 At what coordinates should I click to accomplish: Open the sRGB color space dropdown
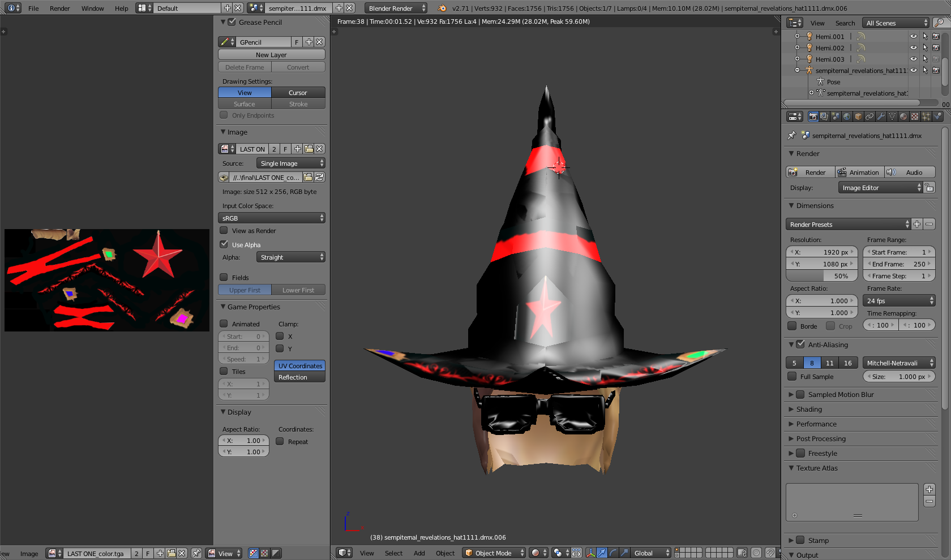pos(272,218)
